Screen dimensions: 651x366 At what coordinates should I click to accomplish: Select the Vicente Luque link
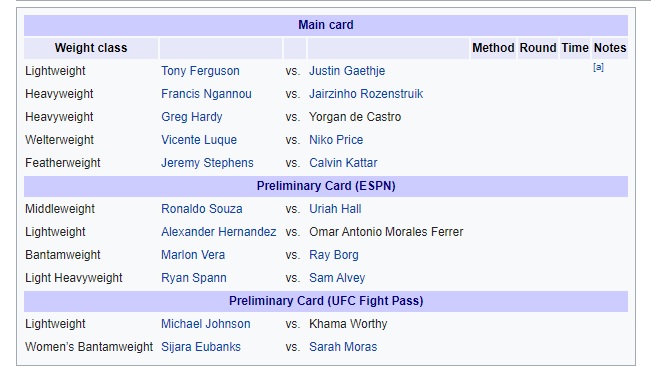(x=199, y=140)
